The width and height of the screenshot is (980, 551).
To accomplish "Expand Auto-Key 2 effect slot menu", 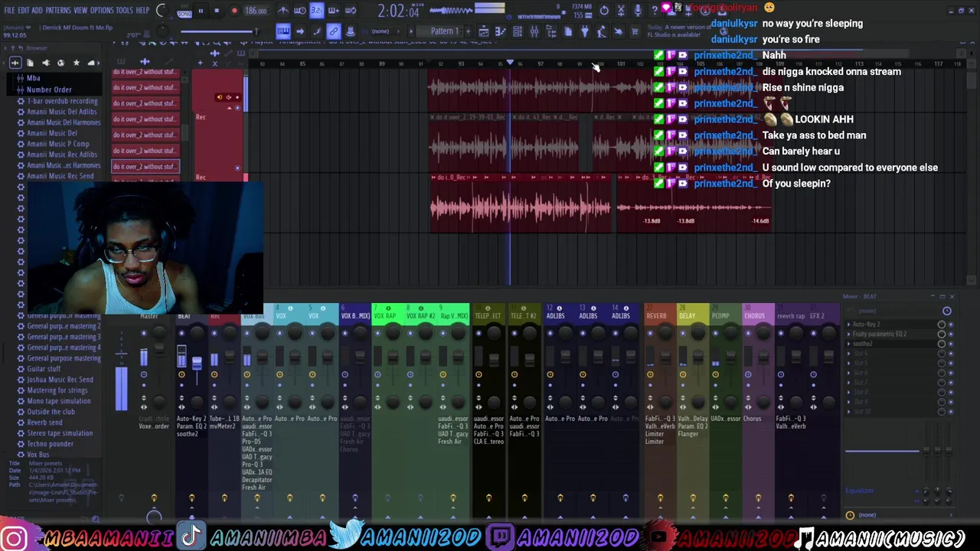I will (848, 324).
